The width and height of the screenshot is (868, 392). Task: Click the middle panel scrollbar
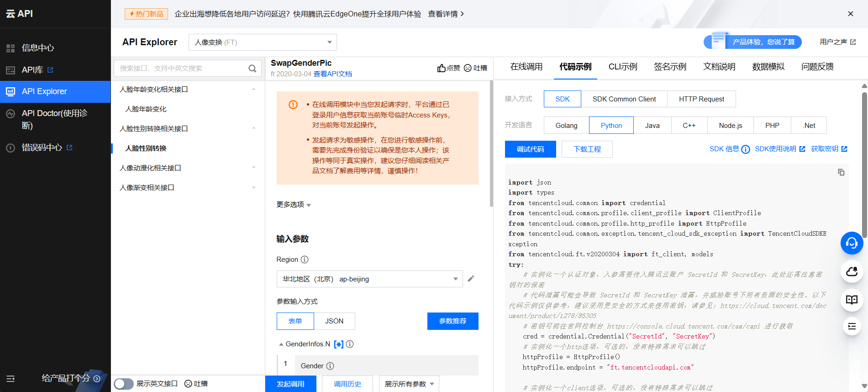pyautogui.click(x=491, y=144)
